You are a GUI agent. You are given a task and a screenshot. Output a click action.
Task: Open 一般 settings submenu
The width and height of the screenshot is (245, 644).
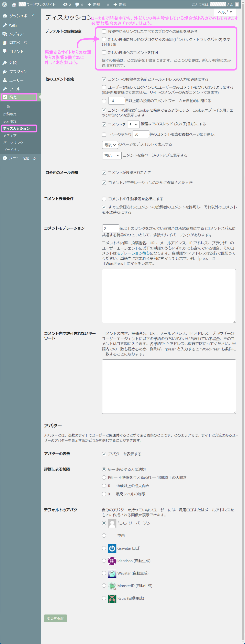coord(7,107)
